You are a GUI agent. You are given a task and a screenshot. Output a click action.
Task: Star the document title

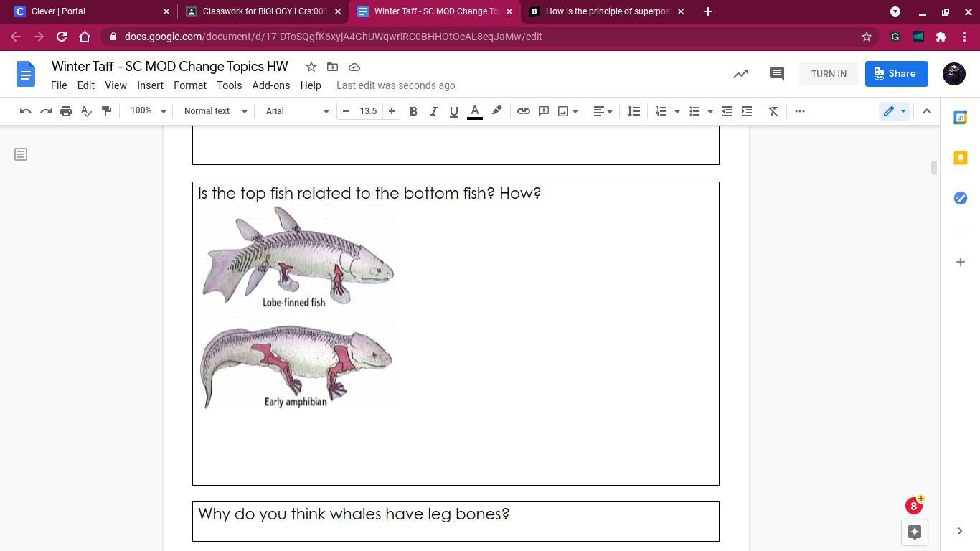311,67
